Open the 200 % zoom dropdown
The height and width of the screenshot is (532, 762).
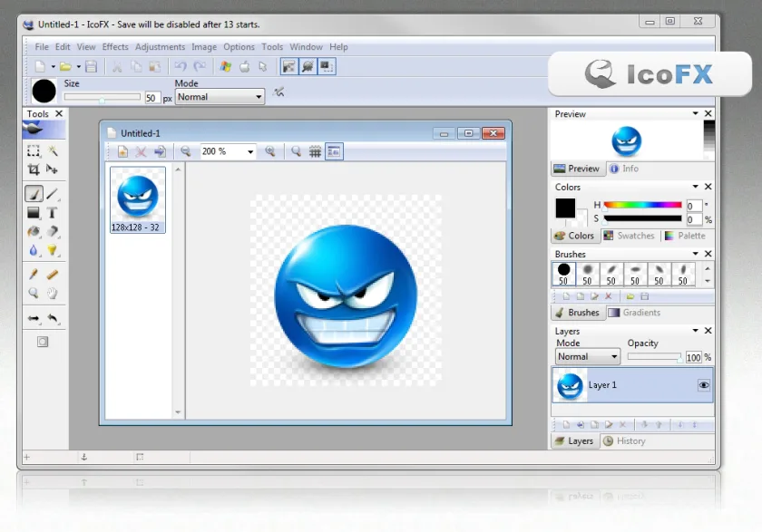click(228, 151)
